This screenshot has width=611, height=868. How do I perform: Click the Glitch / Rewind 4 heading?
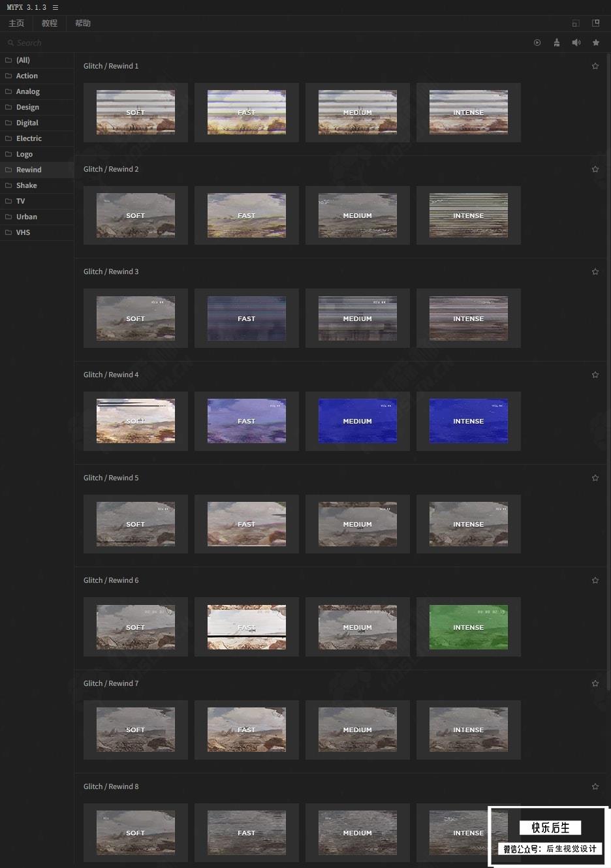[111, 375]
